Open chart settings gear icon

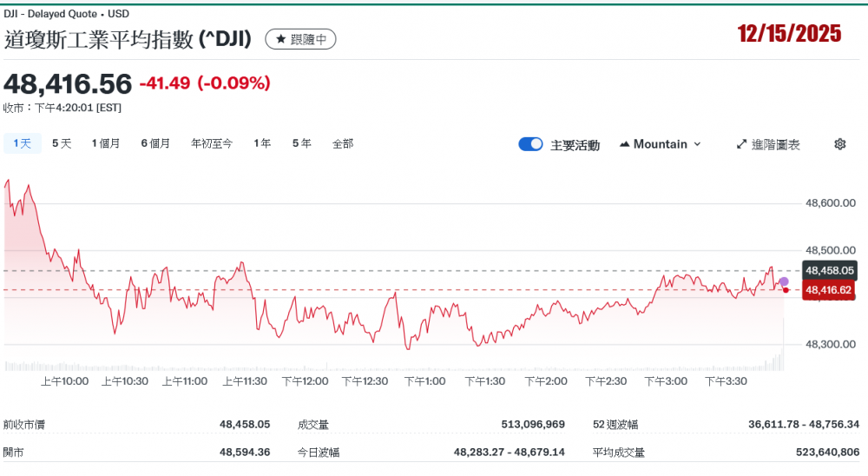tap(839, 144)
